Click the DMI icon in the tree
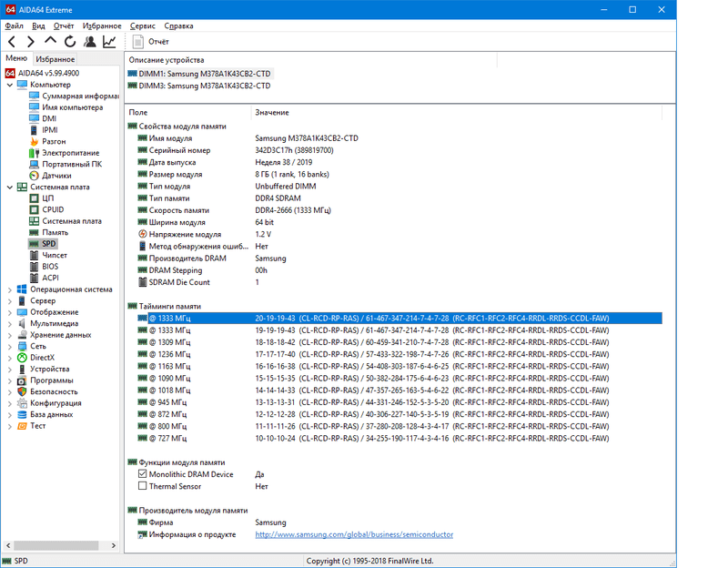 pyautogui.click(x=34, y=119)
